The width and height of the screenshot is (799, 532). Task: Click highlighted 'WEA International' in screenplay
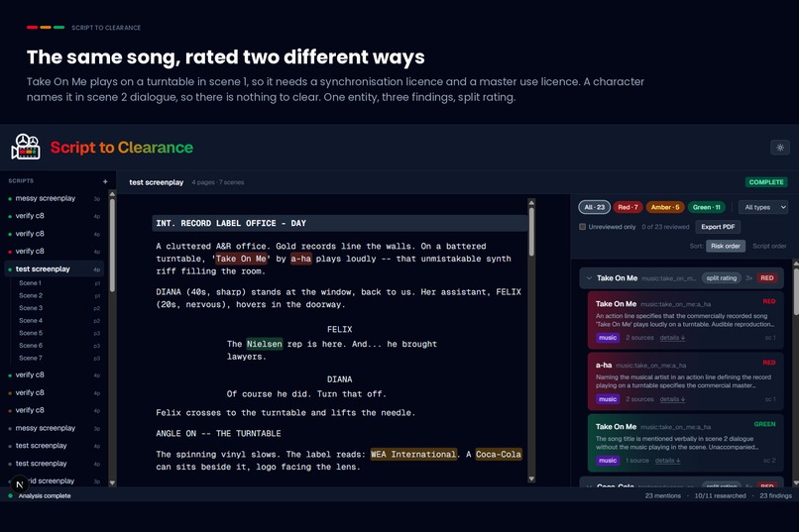click(x=413, y=454)
